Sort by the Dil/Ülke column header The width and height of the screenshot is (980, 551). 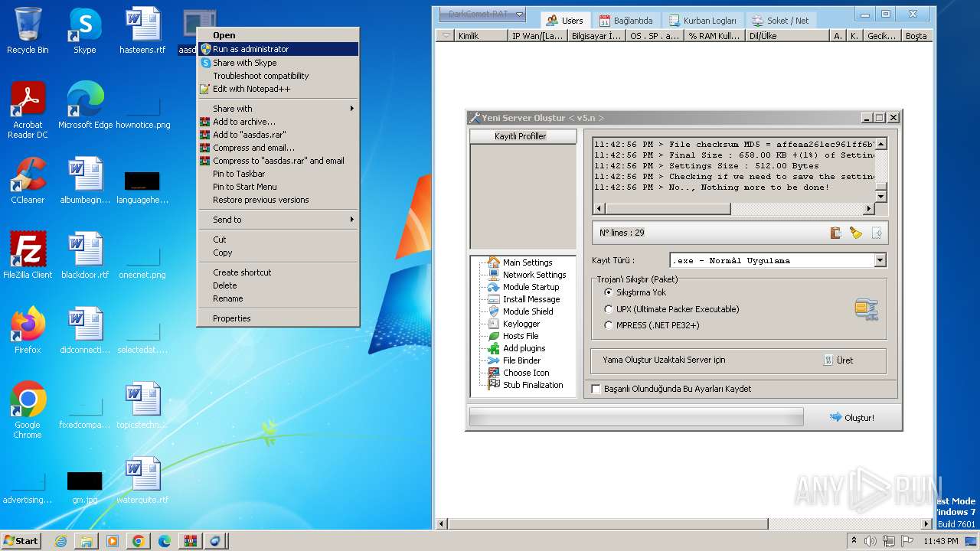[788, 36]
